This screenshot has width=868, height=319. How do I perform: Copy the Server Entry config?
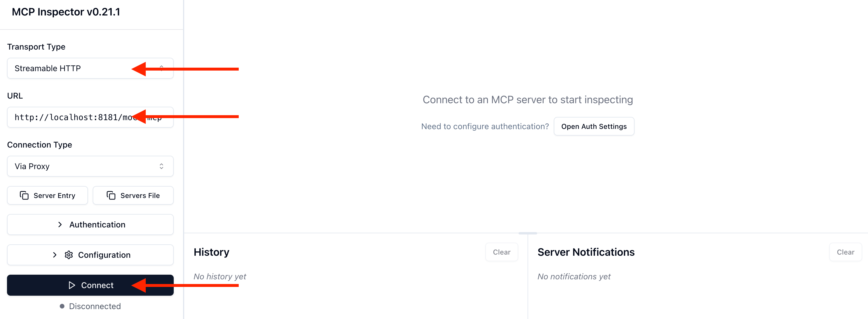(48, 196)
